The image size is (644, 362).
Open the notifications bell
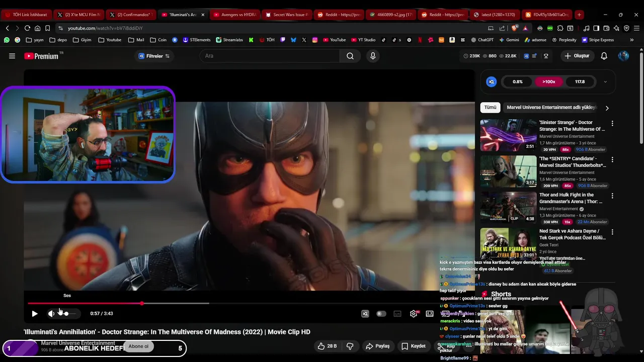[604, 56]
